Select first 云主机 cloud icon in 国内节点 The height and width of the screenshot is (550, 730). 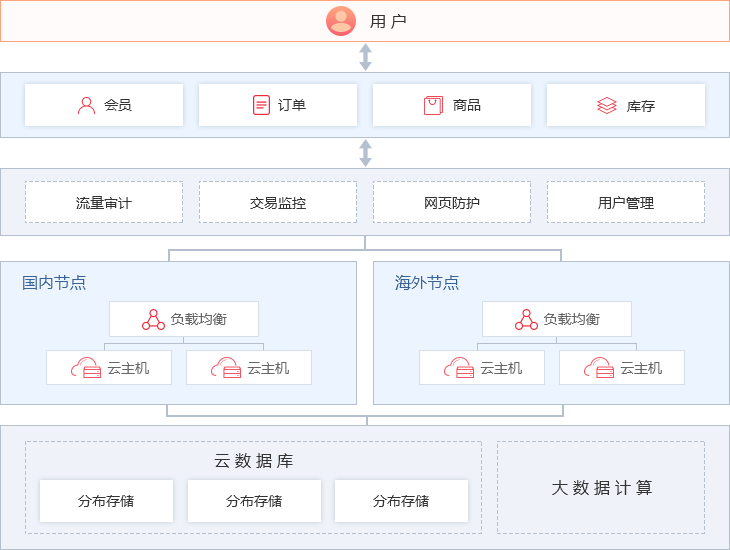[x=86, y=368]
